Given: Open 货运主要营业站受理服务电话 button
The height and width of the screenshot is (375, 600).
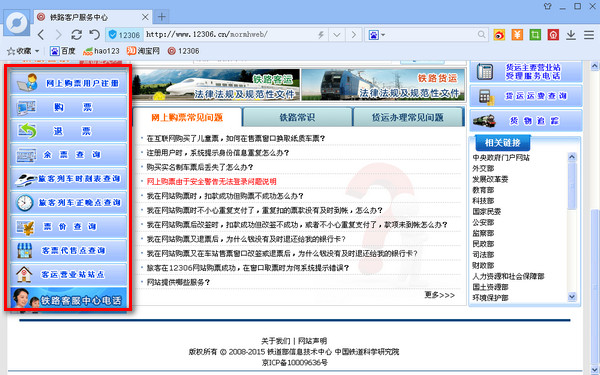Looking at the screenshot, I should coord(526,72).
